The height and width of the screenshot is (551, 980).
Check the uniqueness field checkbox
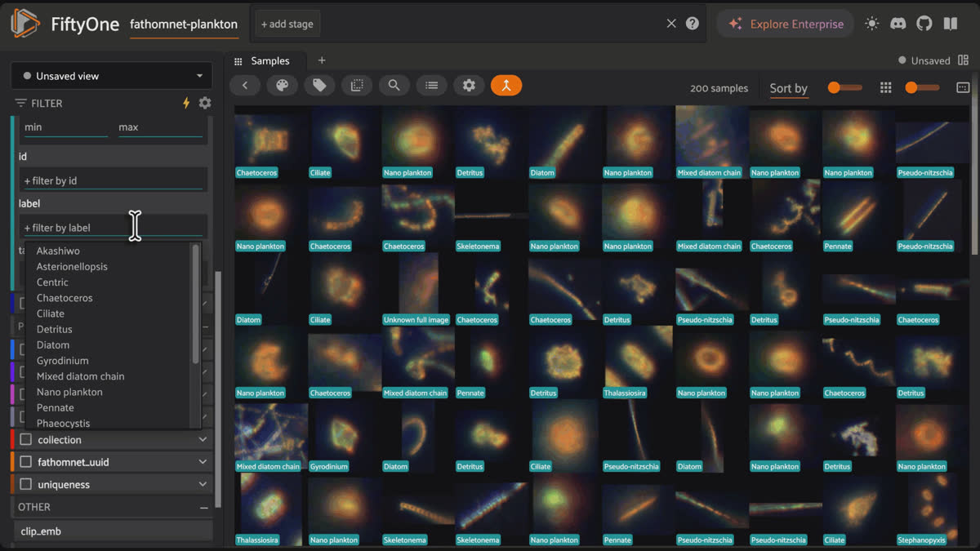click(26, 484)
